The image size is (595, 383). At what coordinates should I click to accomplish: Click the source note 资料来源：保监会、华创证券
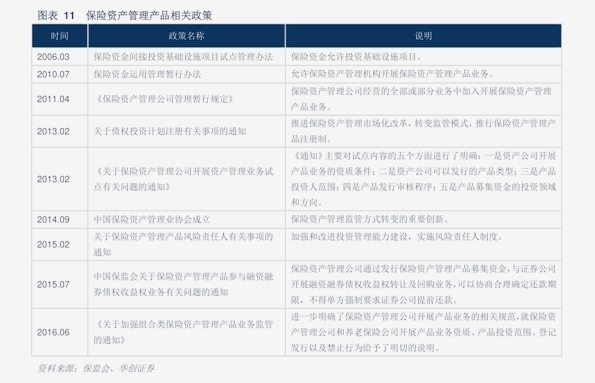pos(96,368)
